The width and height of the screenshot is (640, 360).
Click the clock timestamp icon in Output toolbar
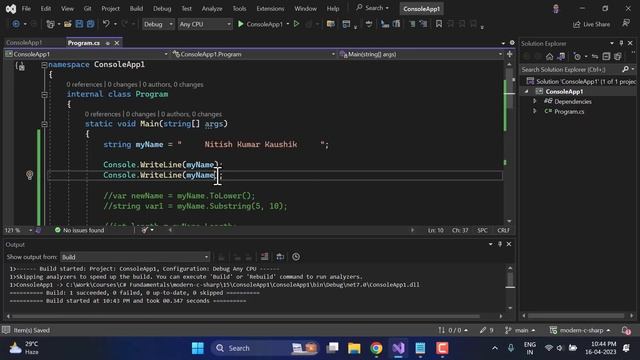coord(296,257)
